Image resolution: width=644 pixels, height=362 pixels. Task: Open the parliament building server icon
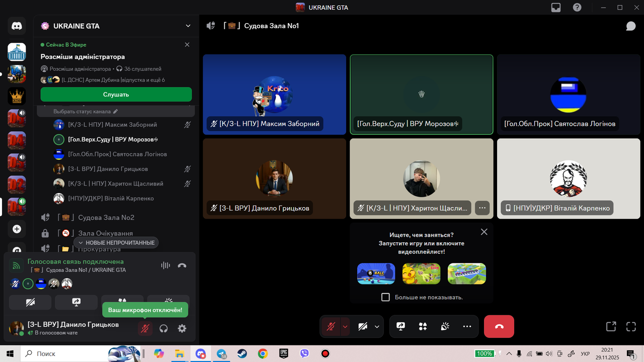pyautogui.click(x=17, y=52)
